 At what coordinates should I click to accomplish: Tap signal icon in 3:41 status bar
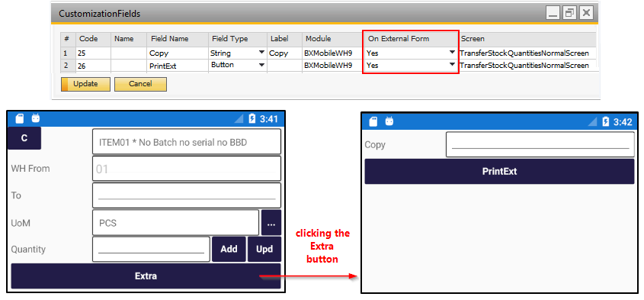[239, 119]
